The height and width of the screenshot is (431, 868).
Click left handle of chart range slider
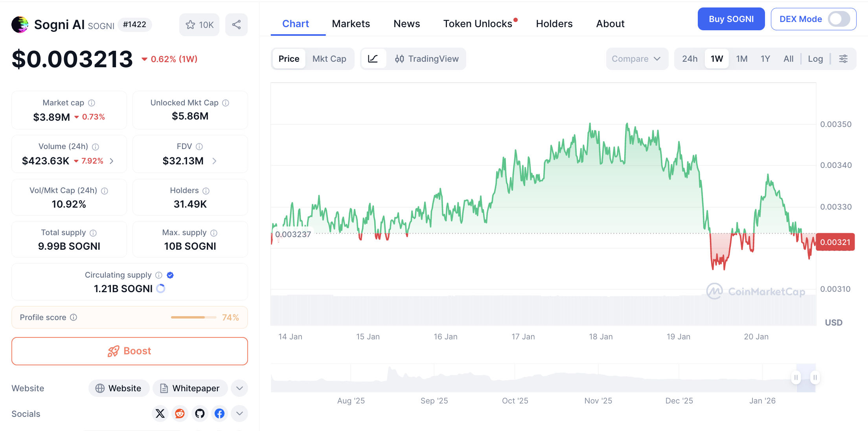point(796,378)
